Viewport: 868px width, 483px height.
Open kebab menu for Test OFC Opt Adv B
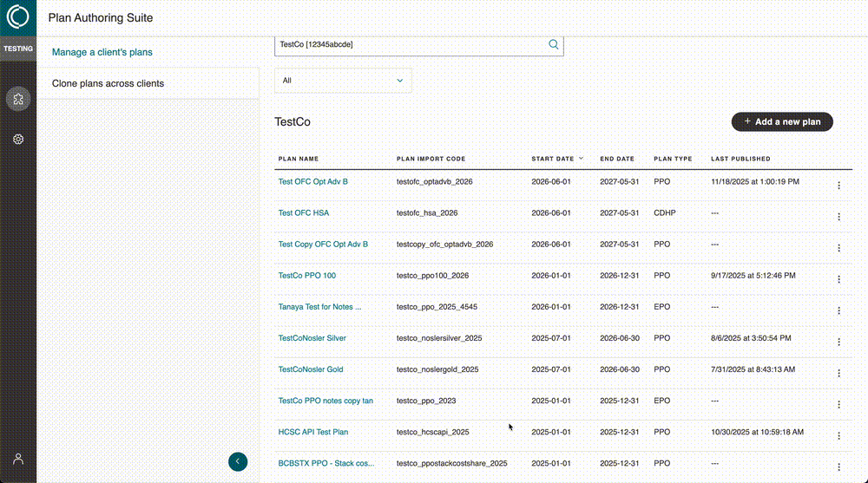(838, 186)
